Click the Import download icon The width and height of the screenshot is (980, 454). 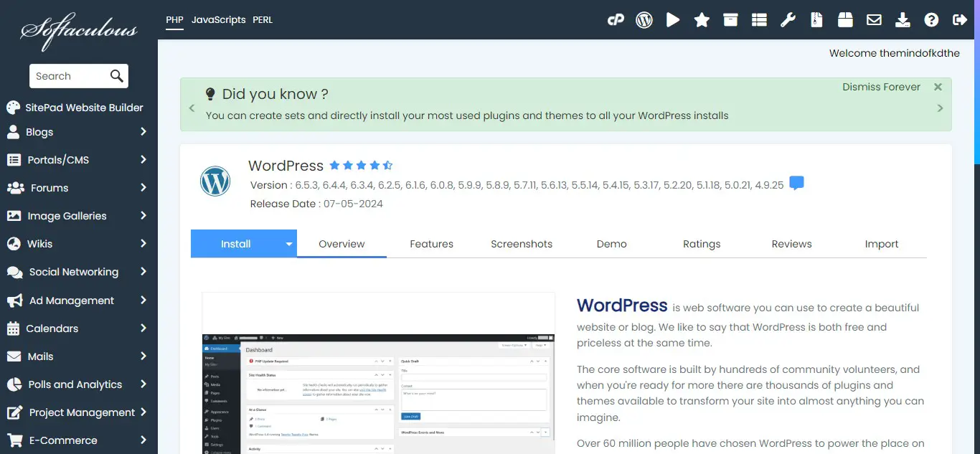coord(903,20)
